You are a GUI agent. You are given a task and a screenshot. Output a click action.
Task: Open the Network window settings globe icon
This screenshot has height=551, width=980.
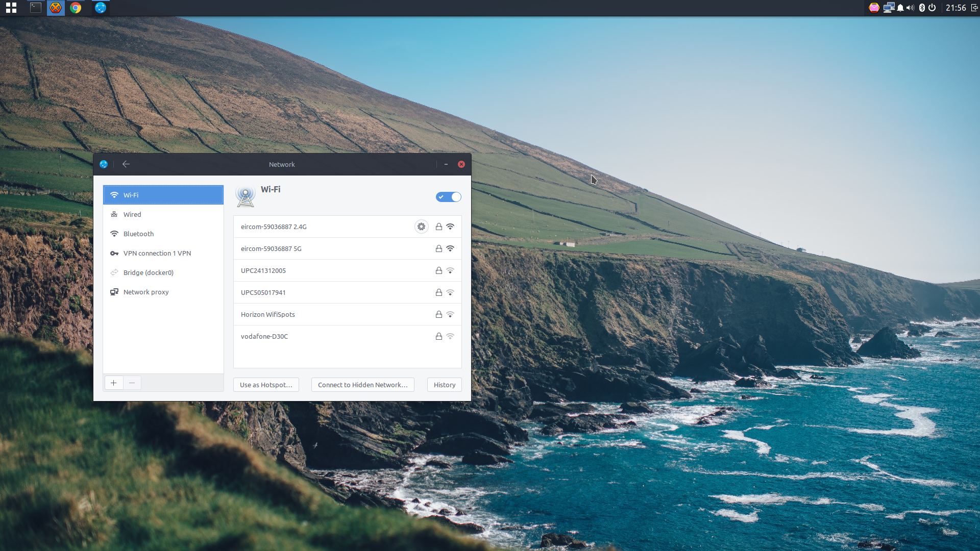pos(104,164)
